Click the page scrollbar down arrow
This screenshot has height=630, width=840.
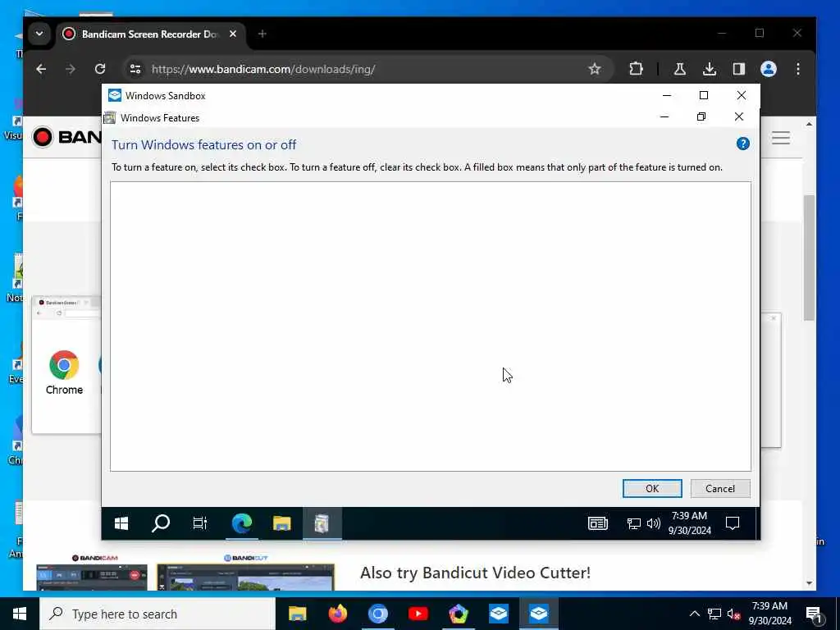point(809,583)
